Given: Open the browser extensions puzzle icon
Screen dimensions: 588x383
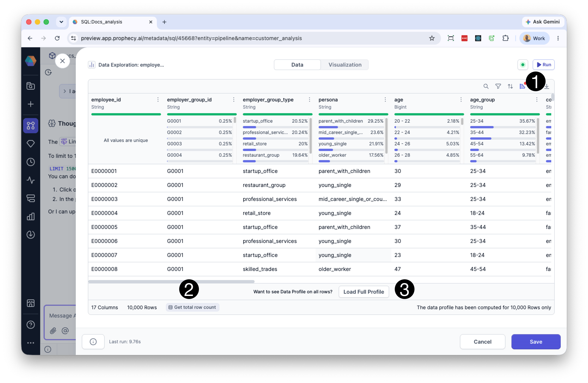Looking at the screenshot, I should 505,38.
